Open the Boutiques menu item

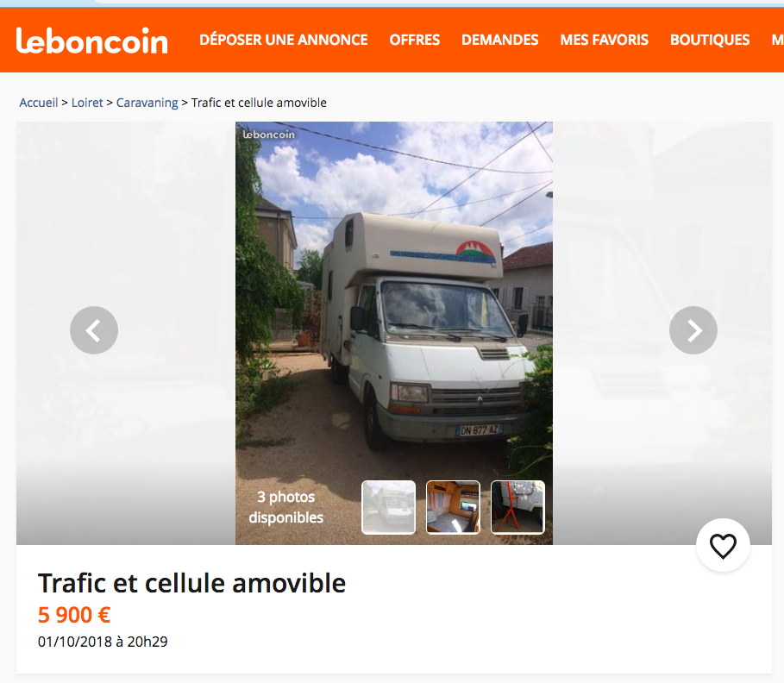pos(710,40)
